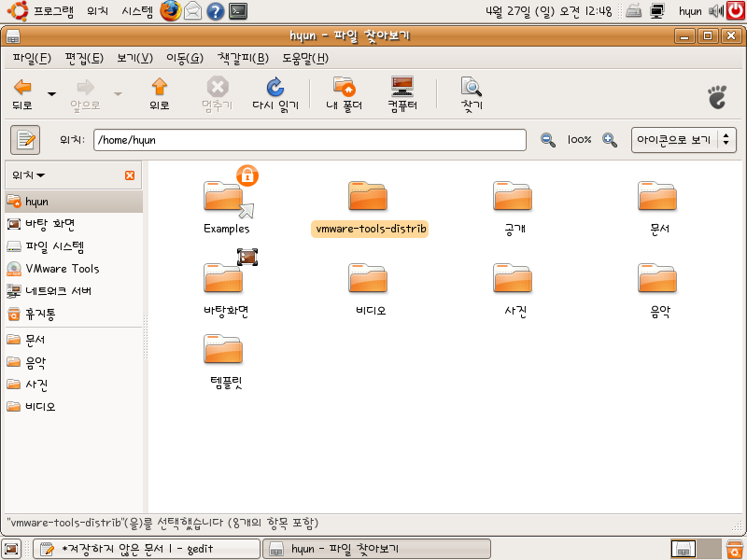The height and width of the screenshot is (560, 747).
Task: Open the 위치 menu in top panel
Action: coord(98,10)
